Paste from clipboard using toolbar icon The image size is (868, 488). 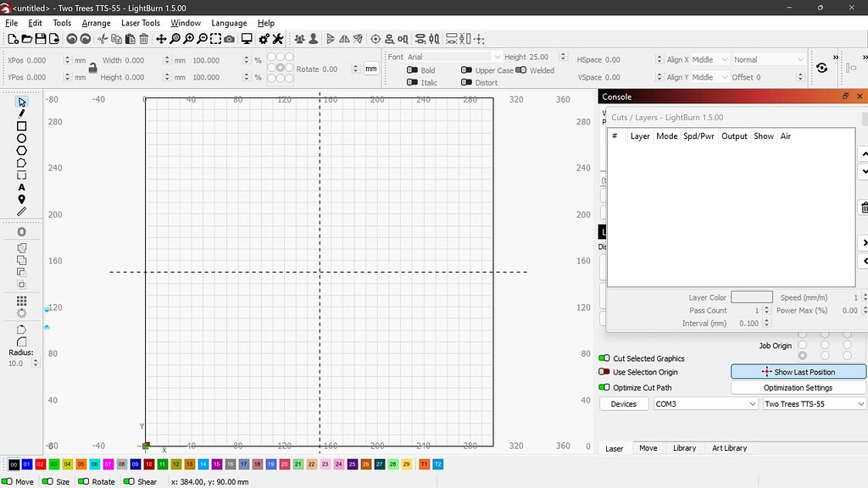130,38
